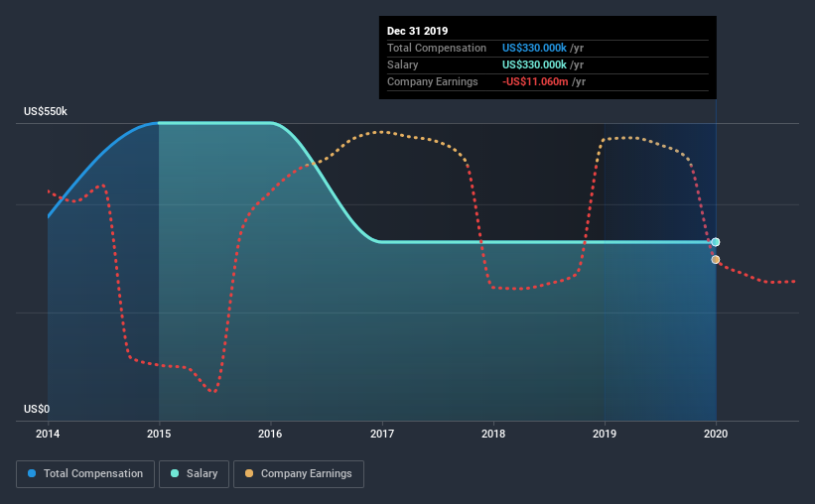The height and width of the screenshot is (504, 815).
Task: Click the orange company earnings marker at 2020
Action: [716, 259]
